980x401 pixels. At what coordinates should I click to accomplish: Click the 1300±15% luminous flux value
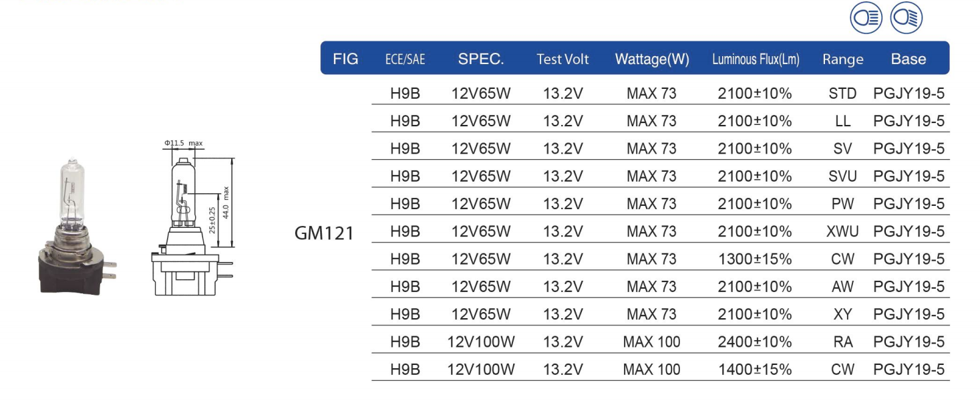755,259
